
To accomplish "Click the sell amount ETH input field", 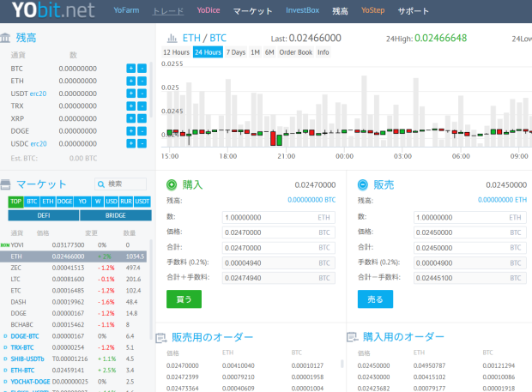I will pos(470,217).
